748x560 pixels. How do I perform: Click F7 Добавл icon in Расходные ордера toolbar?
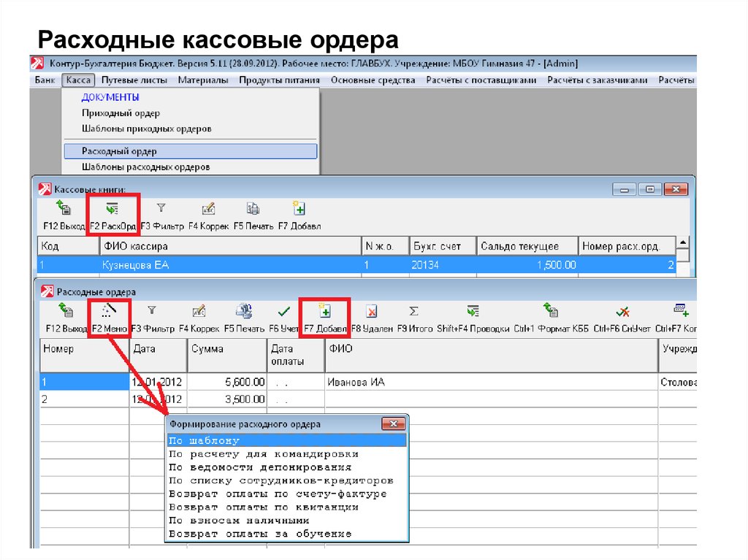pos(326,312)
